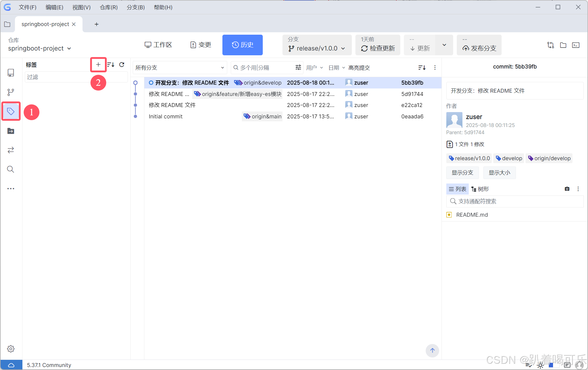The width and height of the screenshot is (588, 370).
Task: Switch file view to 列表 (list) mode
Action: click(x=457, y=189)
